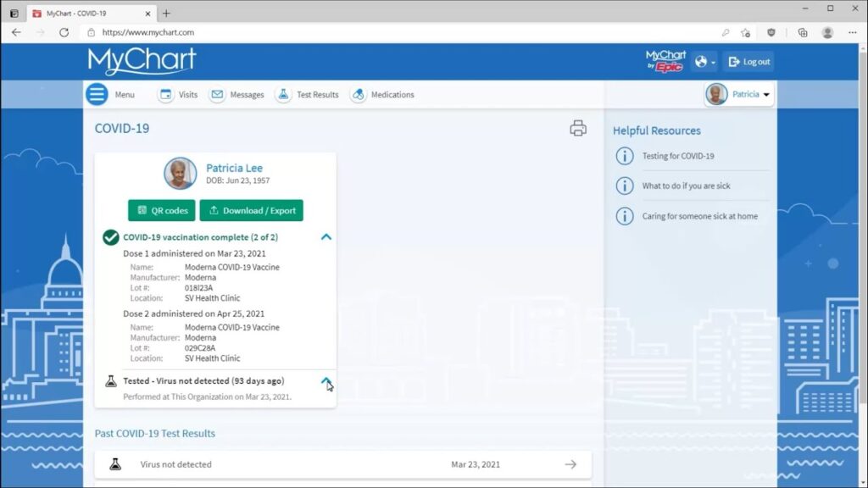Show QR codes

click(162, 210)
